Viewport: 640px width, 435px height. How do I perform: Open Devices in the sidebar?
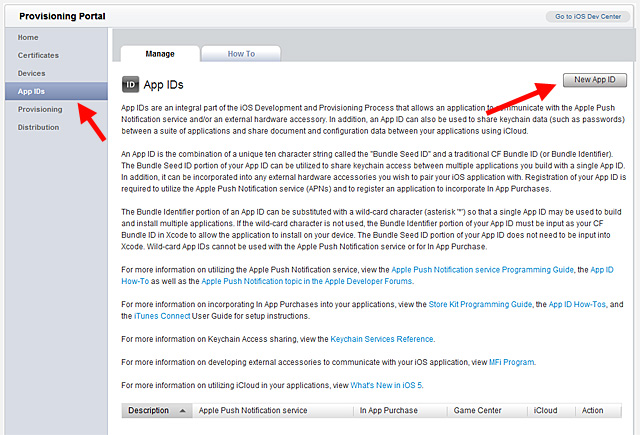[31, 73]
